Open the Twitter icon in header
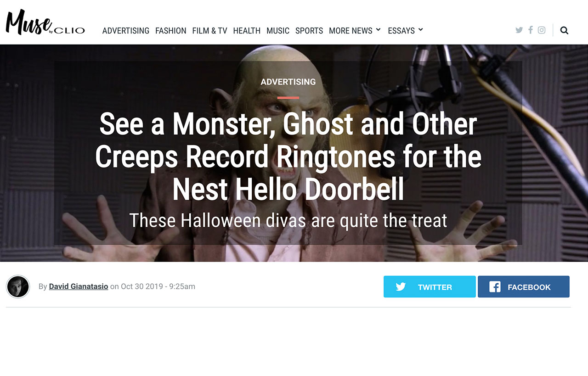 tap(519, 30)
